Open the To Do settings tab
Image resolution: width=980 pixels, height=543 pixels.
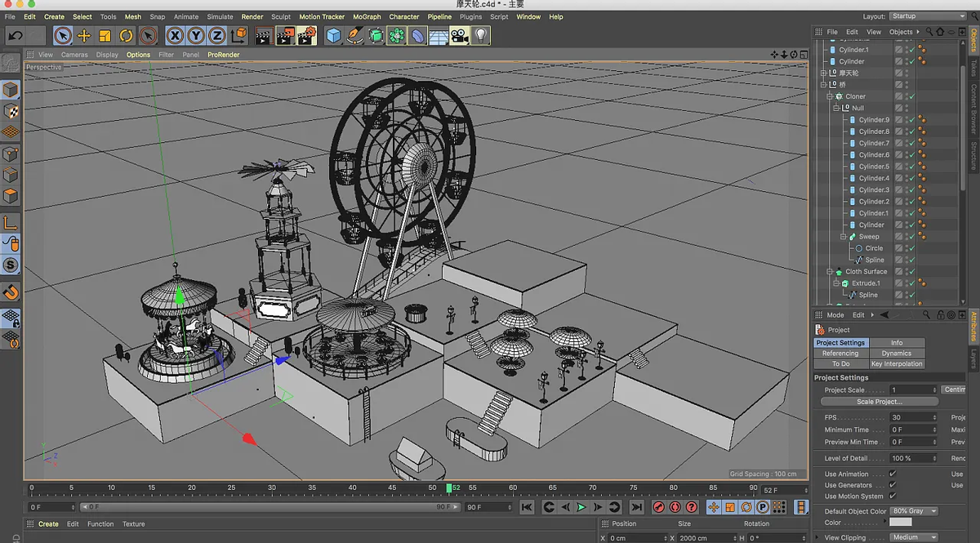pyautogui.click(x=840, y=364)
